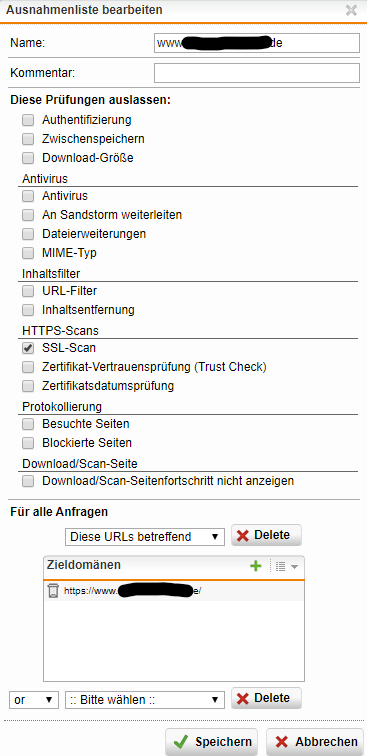Click inside the Kommentar text field
367x756 pixels.
point(257,73)
